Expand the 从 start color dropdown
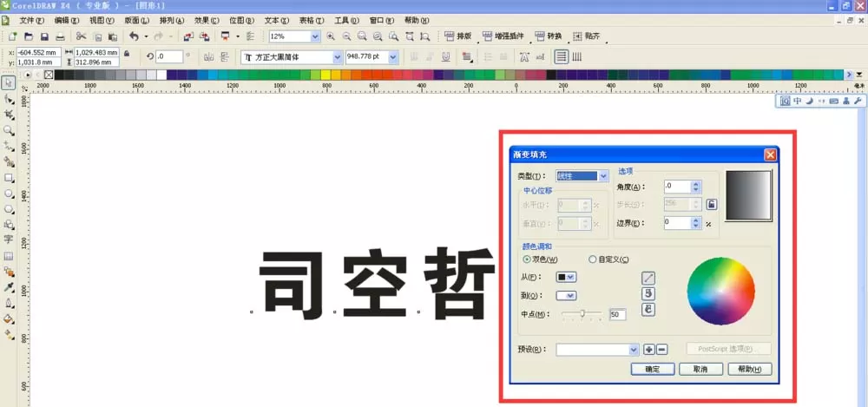 (x=566, y=277)
